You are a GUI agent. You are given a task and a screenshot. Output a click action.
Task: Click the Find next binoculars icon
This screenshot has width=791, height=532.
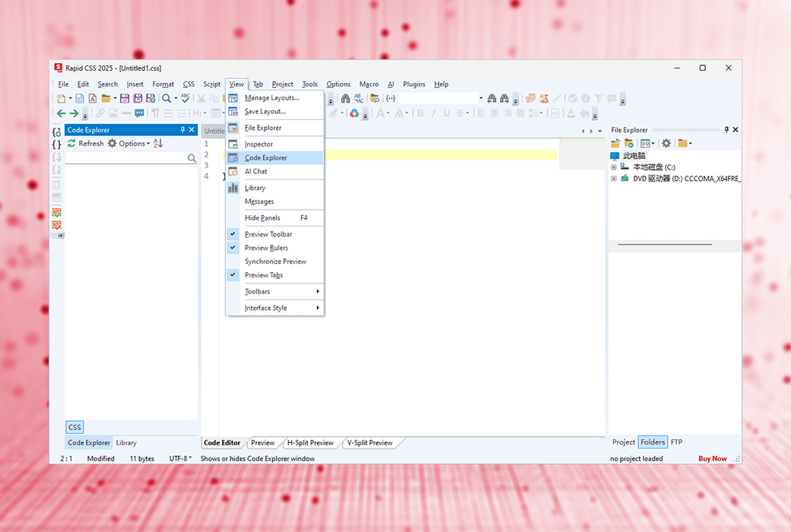tap(504, 98)
